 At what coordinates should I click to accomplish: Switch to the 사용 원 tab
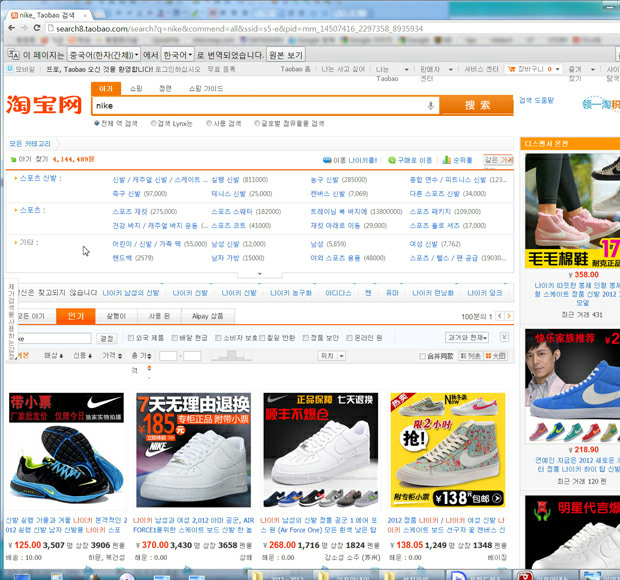[x=159, y=316]
